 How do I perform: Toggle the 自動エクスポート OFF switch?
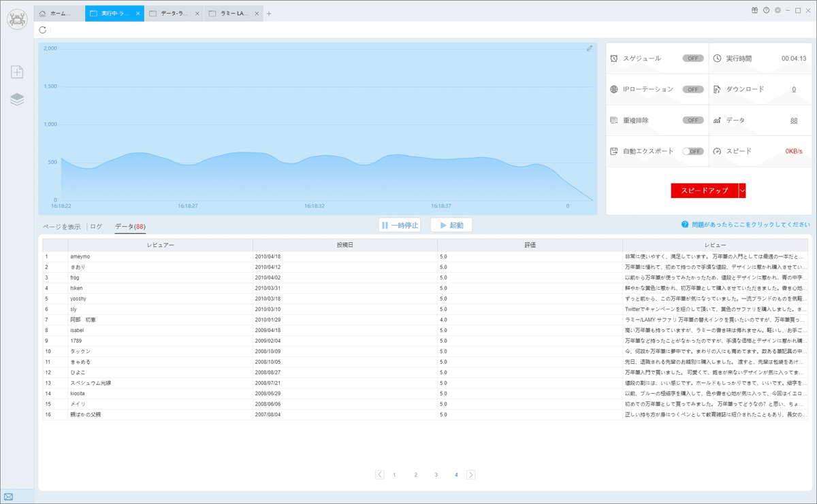click(693, 151)
